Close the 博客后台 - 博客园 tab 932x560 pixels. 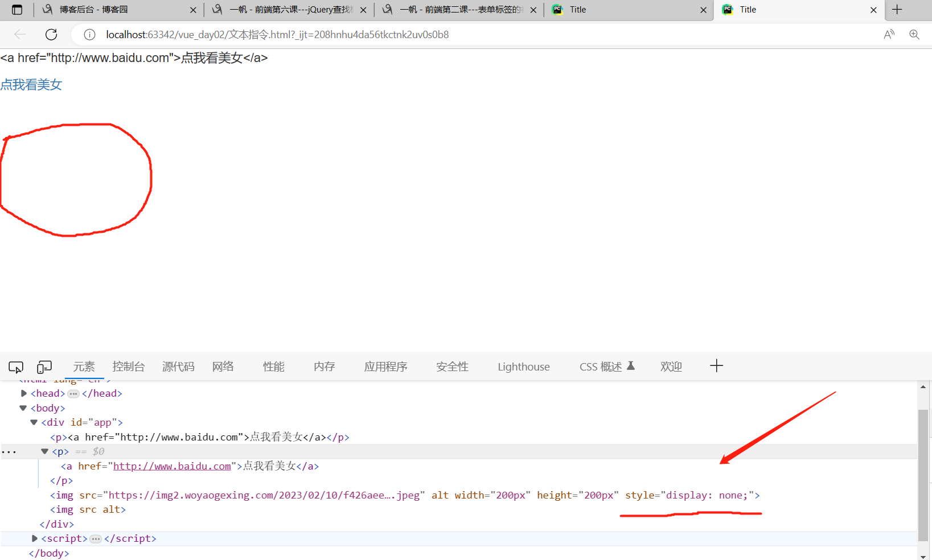pos(193,10)
